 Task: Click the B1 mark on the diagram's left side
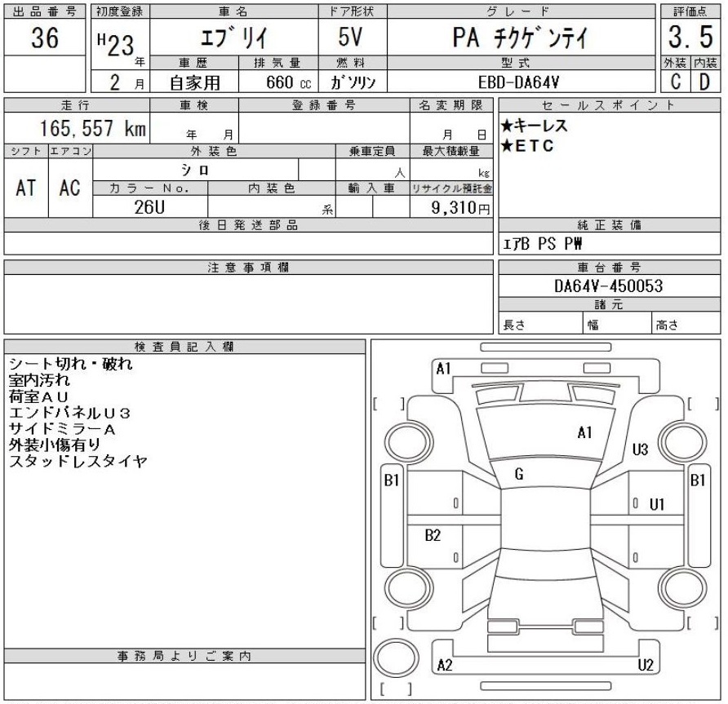pos(392,480)
